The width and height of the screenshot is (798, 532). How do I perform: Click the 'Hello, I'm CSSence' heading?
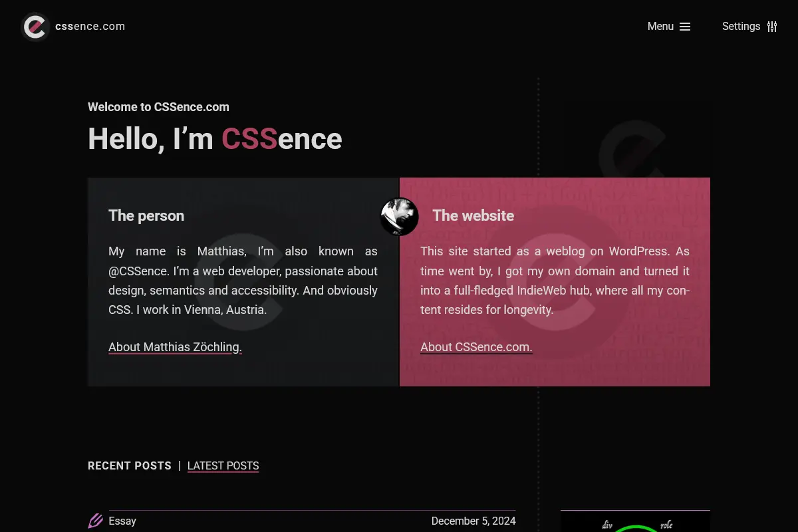215,139
